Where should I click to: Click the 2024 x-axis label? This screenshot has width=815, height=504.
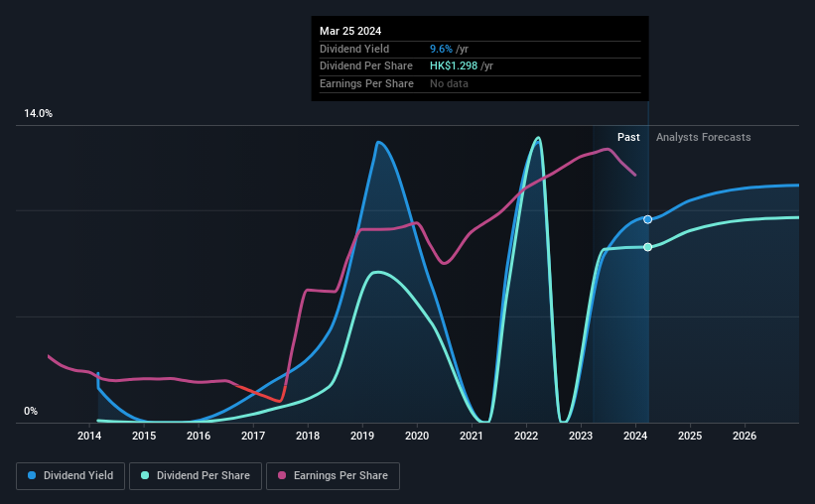[x=635, y=436]
